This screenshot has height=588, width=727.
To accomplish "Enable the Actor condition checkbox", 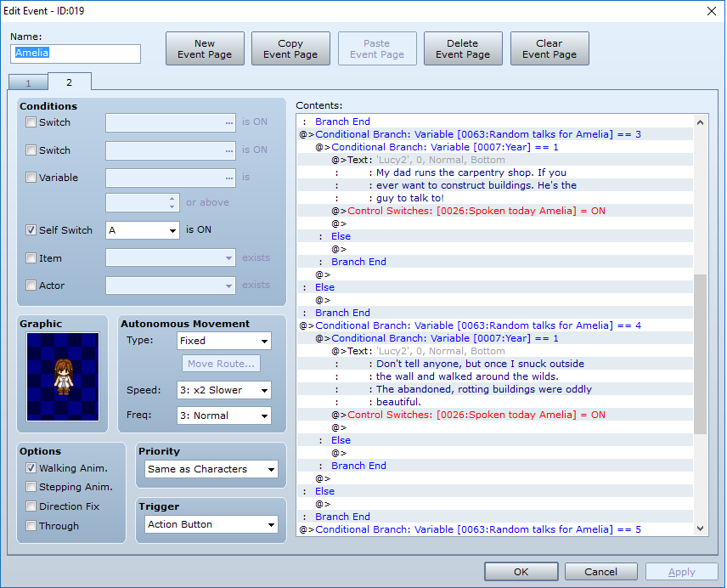I will [31, 286].
